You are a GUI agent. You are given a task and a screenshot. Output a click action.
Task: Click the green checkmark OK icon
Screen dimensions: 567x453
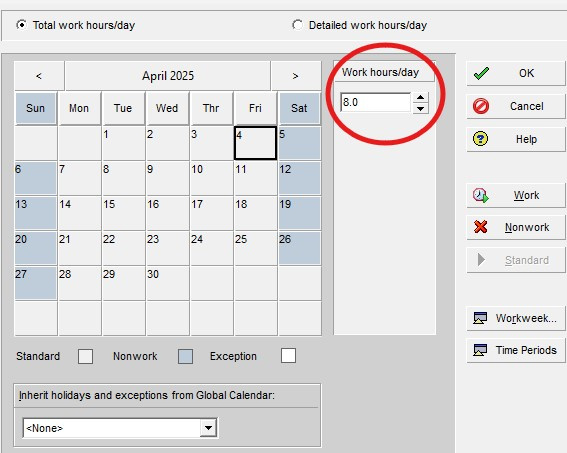tap(481, 73)
